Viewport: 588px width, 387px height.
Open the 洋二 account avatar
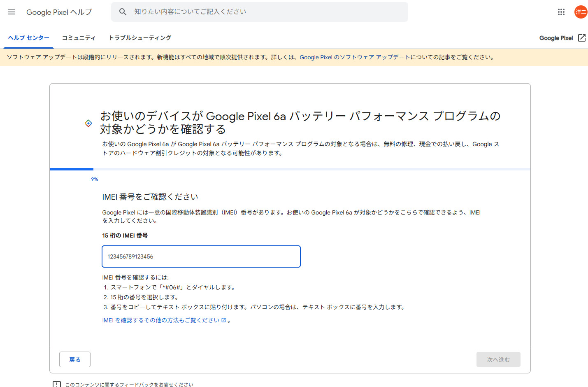click(581, 12)
